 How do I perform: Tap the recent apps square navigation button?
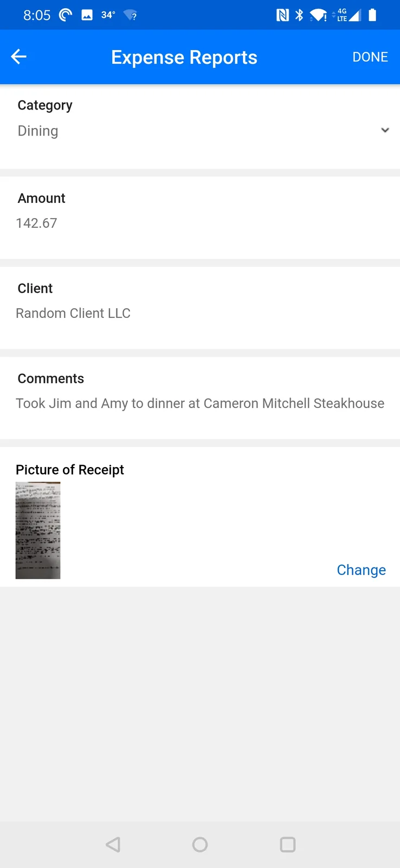288,844
